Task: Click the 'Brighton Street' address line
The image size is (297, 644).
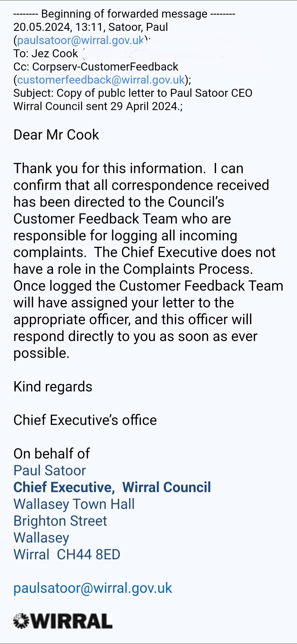Action: tap(60, 521)
